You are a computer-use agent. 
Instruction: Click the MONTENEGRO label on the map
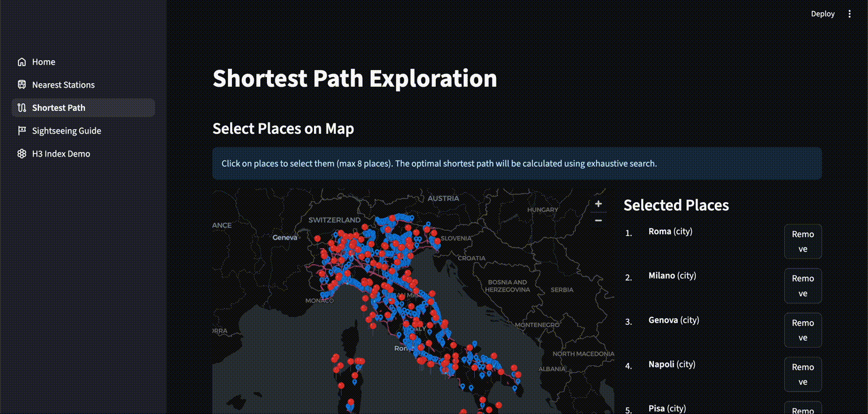tap(536, 325)
